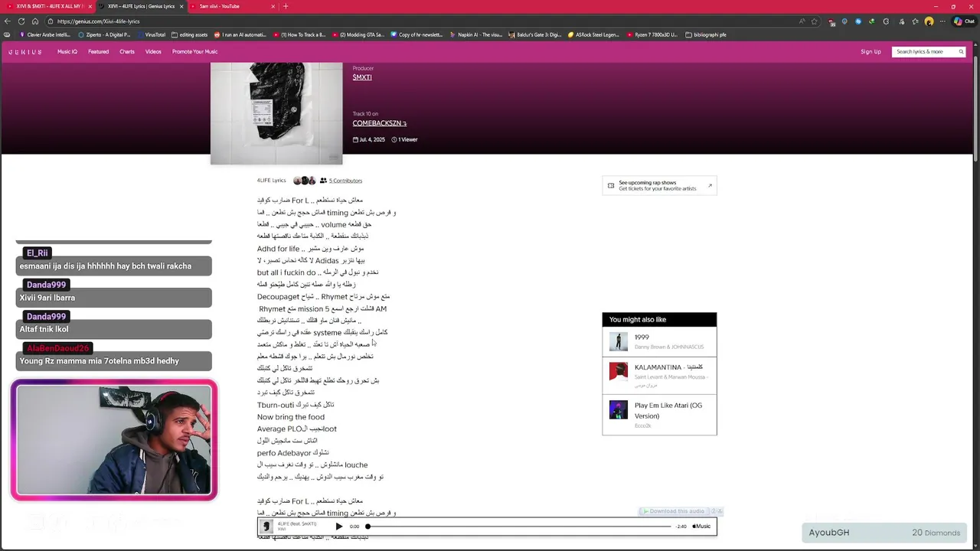Open recommended song 1999
This screenshot has width=980, height=551.
[x=659, y=341]
